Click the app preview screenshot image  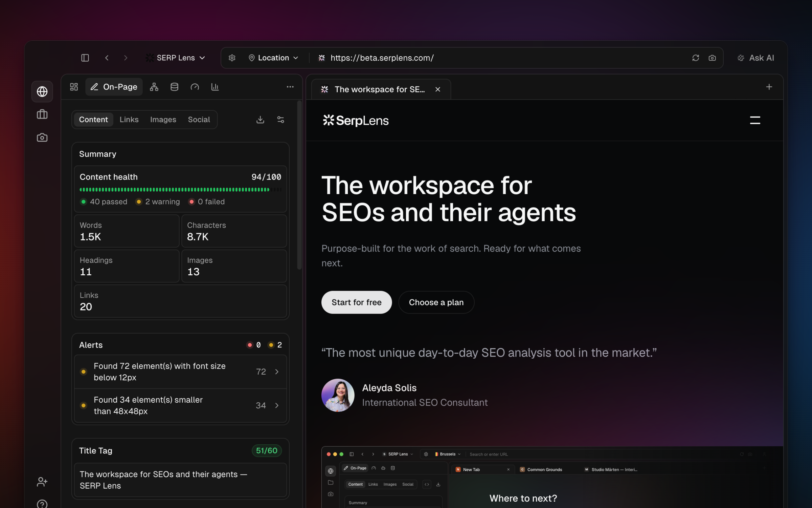pyautogui.click(x=552, y=477)
